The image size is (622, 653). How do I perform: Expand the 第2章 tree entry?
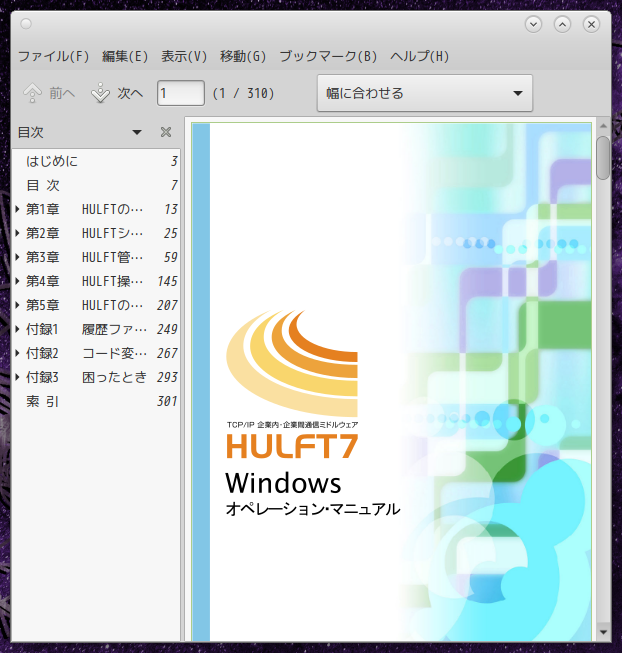(x=17, y=233)
